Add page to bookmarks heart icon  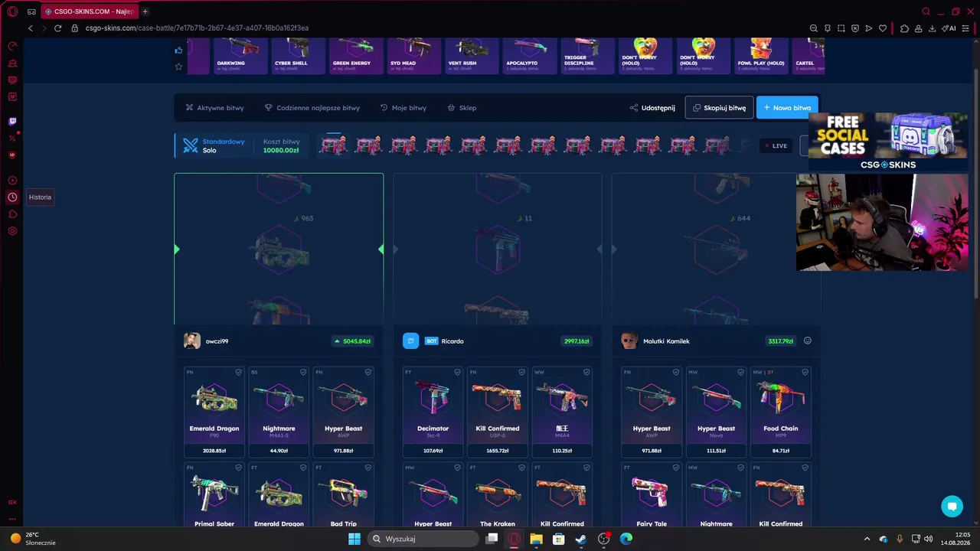[x=883, y=28]
